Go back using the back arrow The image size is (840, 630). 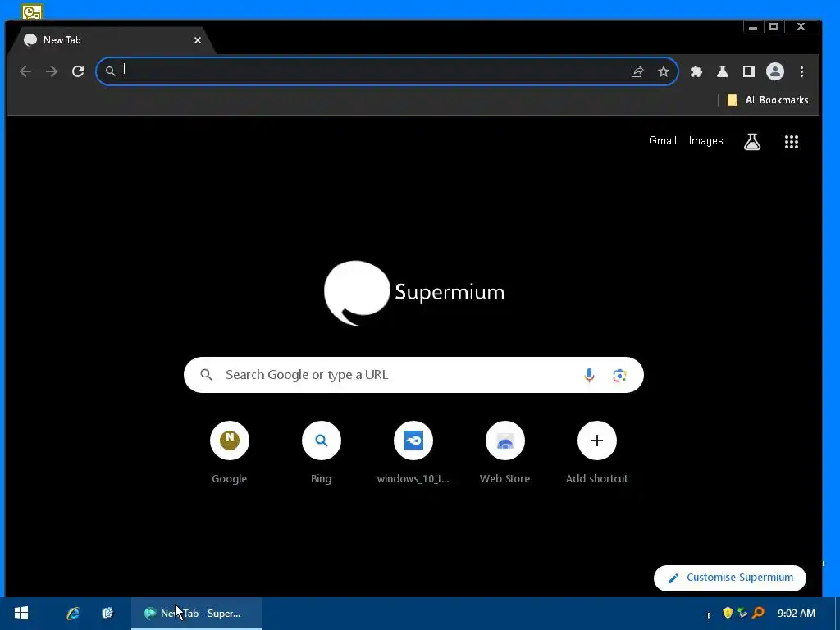coord(25,71)
